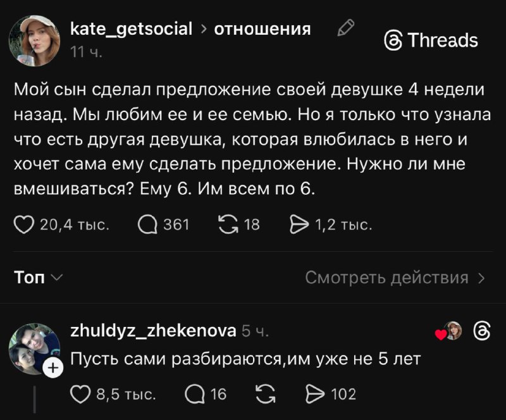
Task: Like the post by kate_getsocial
Action: click(23, 224)
